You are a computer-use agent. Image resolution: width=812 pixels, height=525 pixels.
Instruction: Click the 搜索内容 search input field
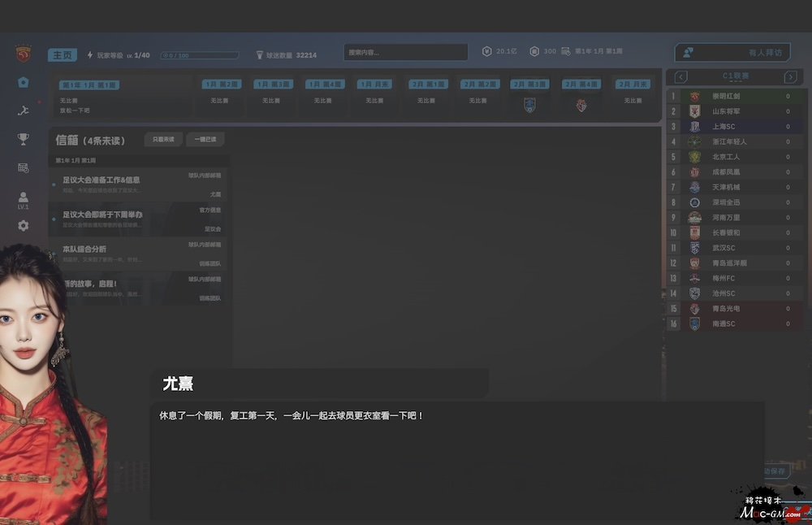pos(405,52)
